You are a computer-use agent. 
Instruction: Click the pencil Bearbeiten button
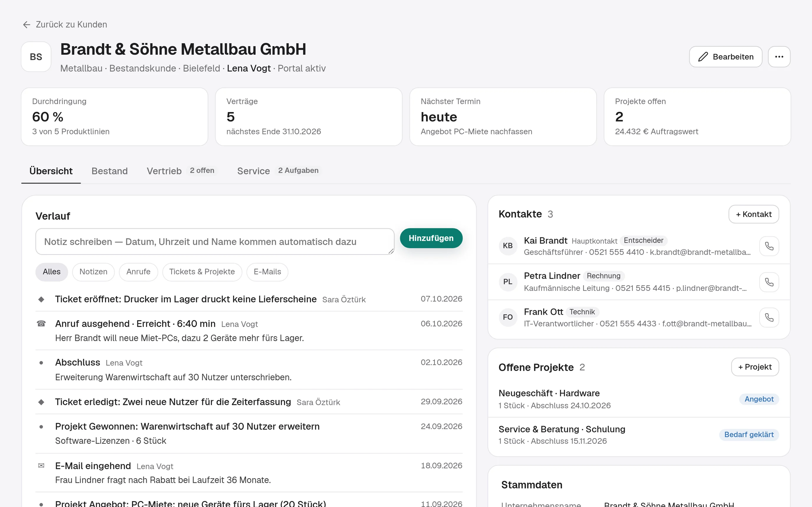tap(726, 57)
